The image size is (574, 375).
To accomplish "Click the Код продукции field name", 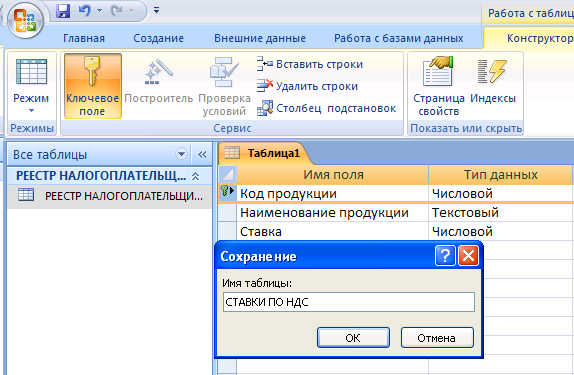I will pos(333,193).
